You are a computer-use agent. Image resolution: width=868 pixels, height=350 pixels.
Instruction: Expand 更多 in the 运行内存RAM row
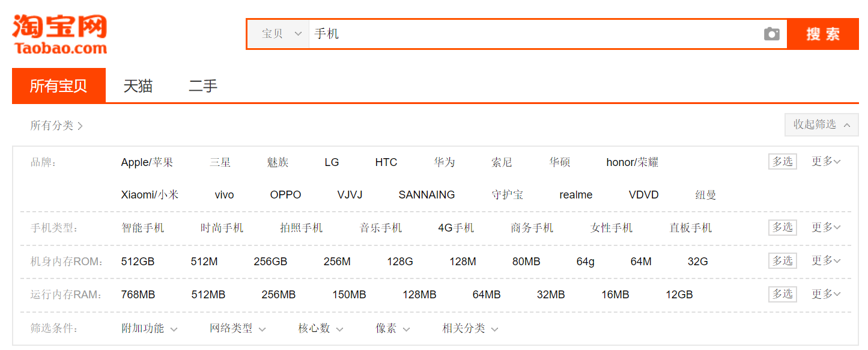[826, 294]
